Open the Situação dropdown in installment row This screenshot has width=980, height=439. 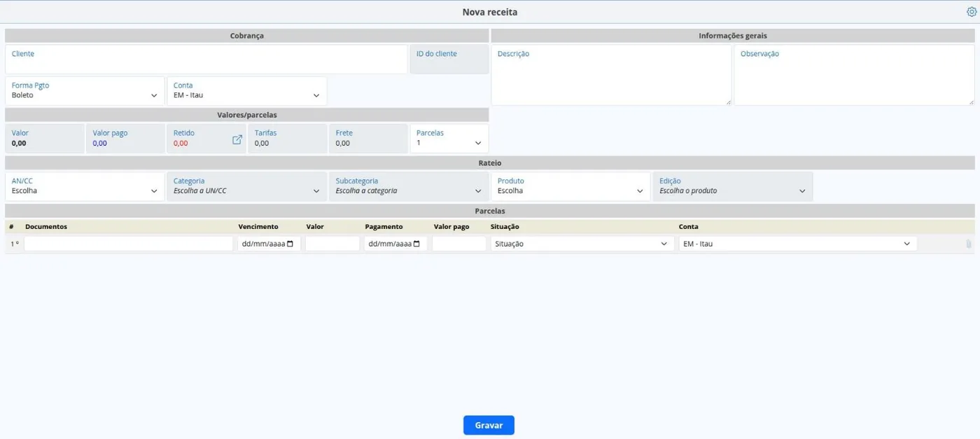(x=582, y=244)
